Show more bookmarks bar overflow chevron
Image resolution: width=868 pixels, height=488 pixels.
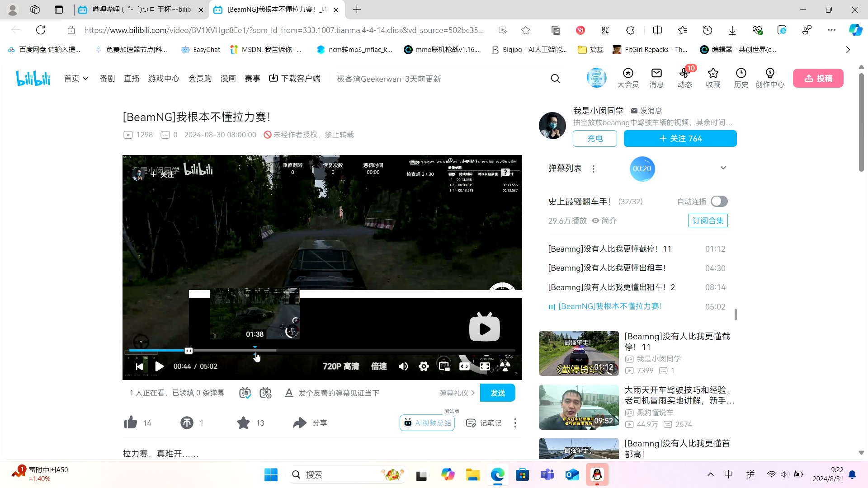click(848, 50)
